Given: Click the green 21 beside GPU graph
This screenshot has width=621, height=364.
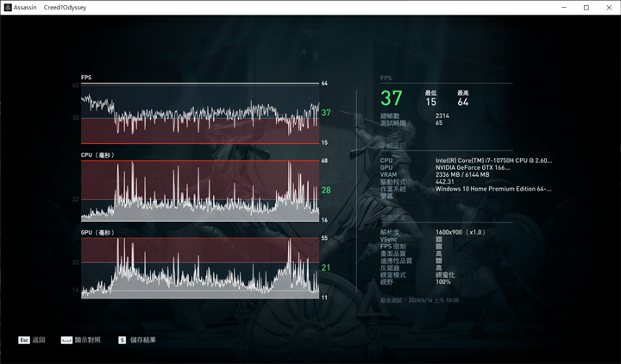Looking at the screenshot, I should pos(325,267).
